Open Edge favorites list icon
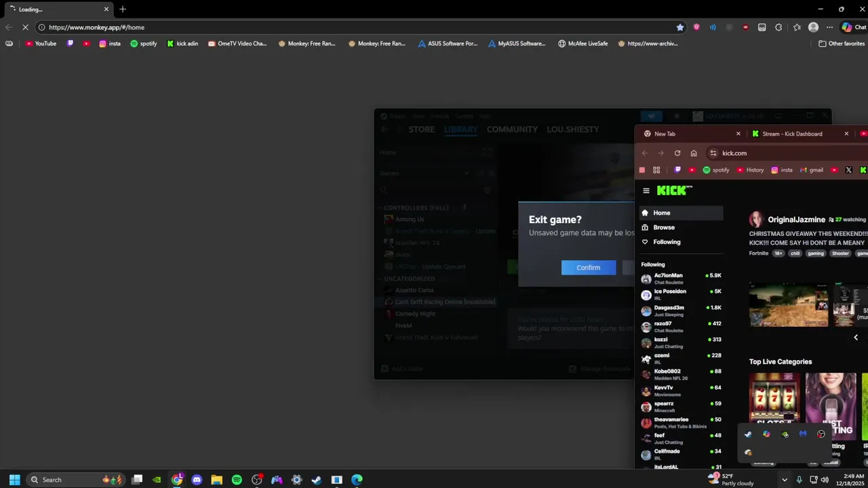868x488 pixels. coord(795,27)
